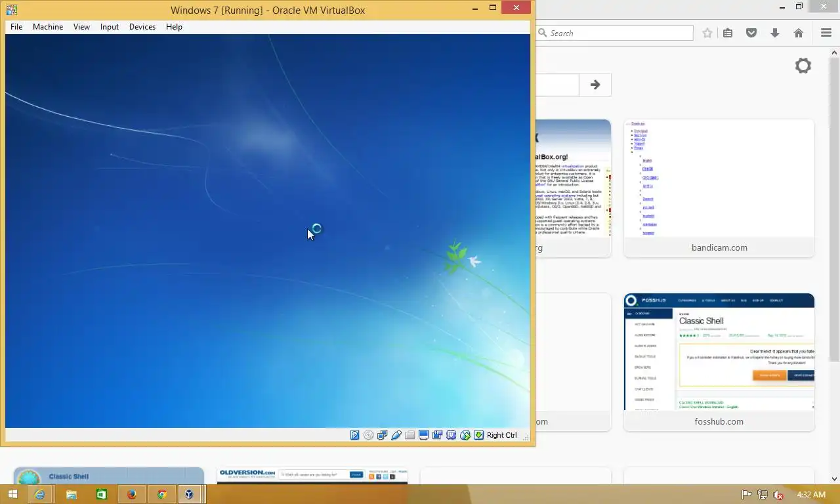Switch to VirtualBox on the taskbar
This screenshot has width=840, height=504.
click(190, 494)
